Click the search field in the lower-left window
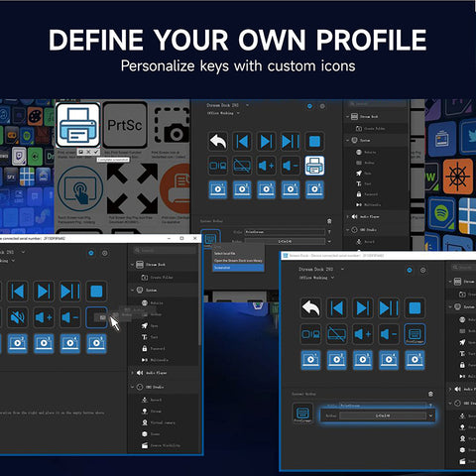The width and height of the screenshot is (476, 476). [165, 250]
